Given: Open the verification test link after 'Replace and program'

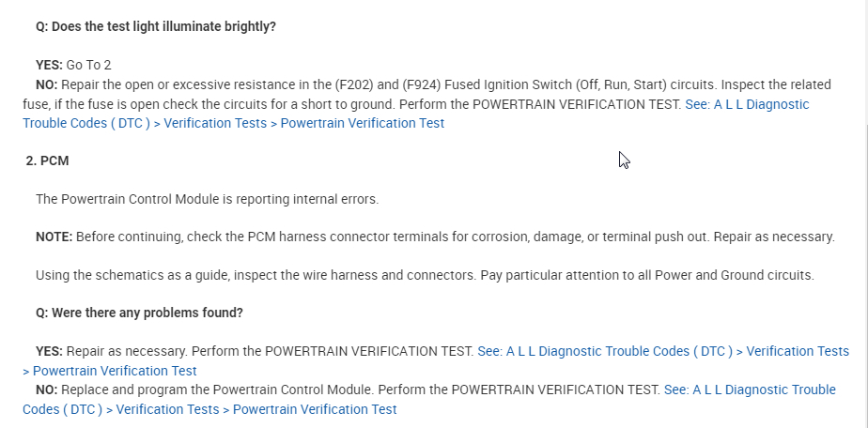Looking at the screenshot, I should (749, 390).
